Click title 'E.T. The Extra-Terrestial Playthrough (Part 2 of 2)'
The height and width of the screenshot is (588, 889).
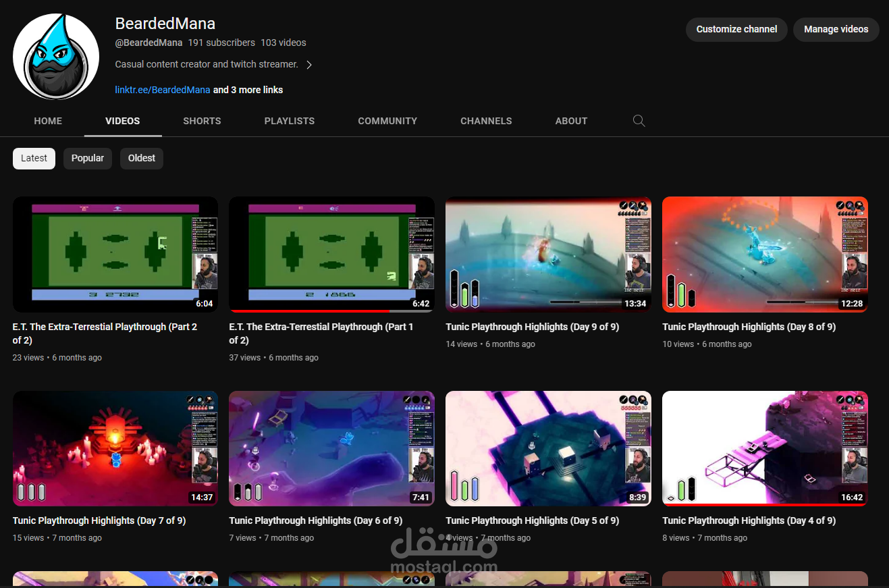point(105,333)
